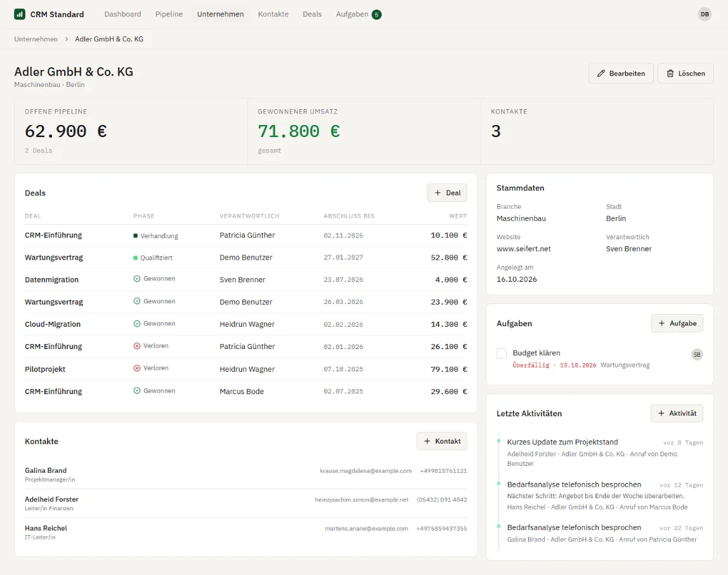Click the plus icon on Aktivität button
Image resolution: width=728 pixels, height=575 pixels.
pyautogui.click(x=661, y=413)
